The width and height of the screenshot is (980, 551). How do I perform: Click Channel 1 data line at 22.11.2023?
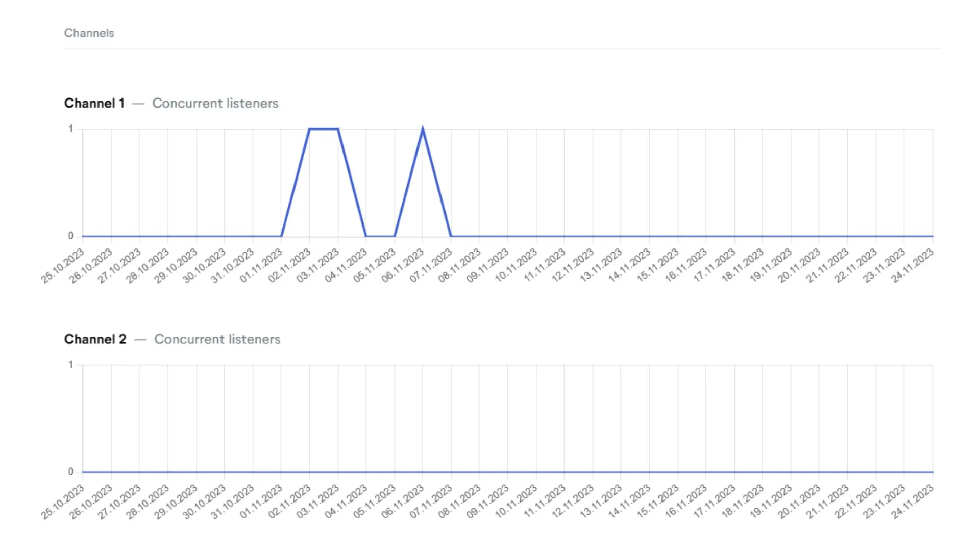click(x=876, y=236)
